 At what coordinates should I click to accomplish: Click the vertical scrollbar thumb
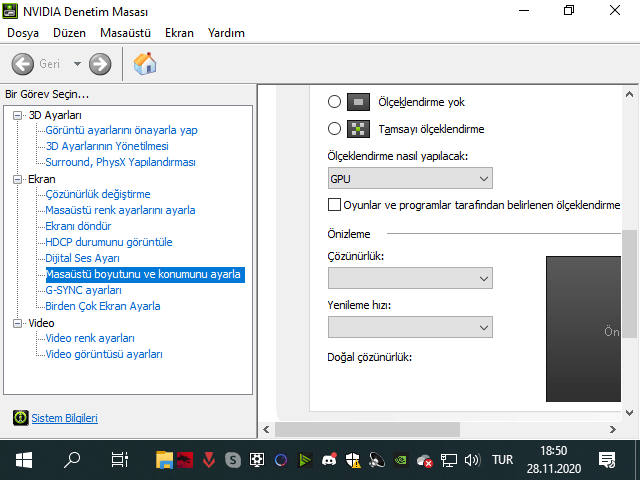coord(629,284)
